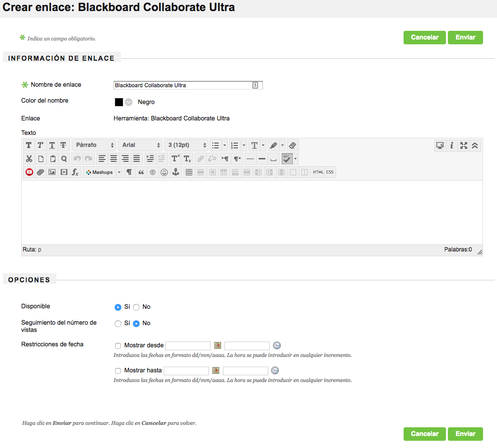Set Seguimiento del número de vistas to No
Screen dimensions: 497x448
136,323
